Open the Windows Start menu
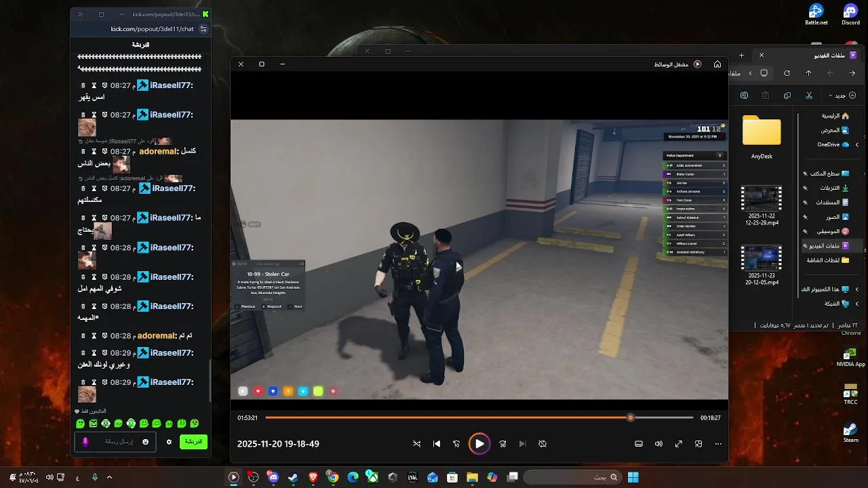The height and width of the screenshot is (488, 868). (x=633, y=477)
